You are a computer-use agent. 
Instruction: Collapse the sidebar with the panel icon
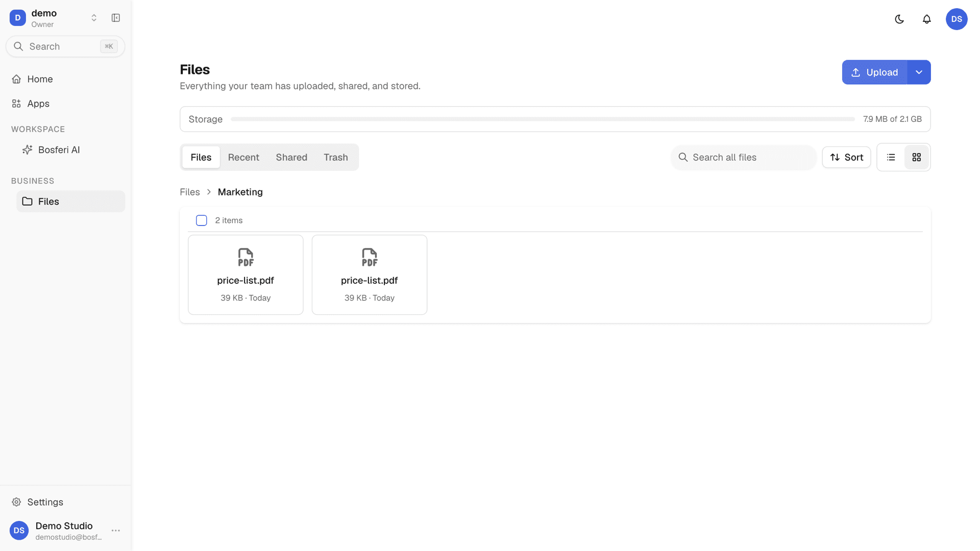click(116, 18)
